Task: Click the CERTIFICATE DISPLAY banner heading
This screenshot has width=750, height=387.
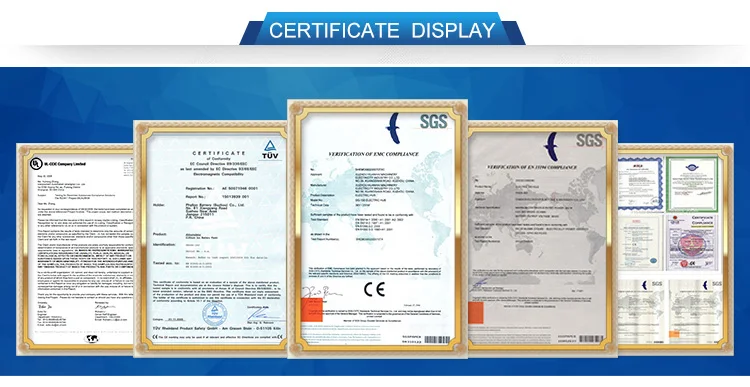Action: (x=382, y=30)
